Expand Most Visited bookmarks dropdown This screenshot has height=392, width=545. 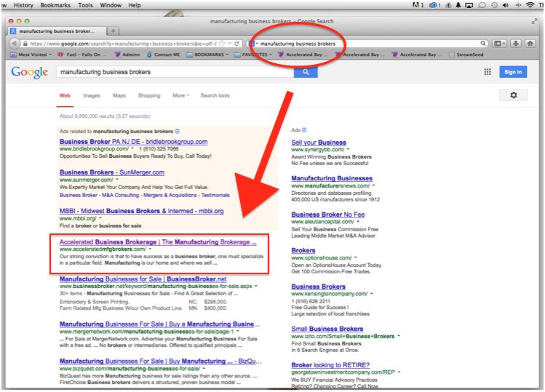pos(31,55)
